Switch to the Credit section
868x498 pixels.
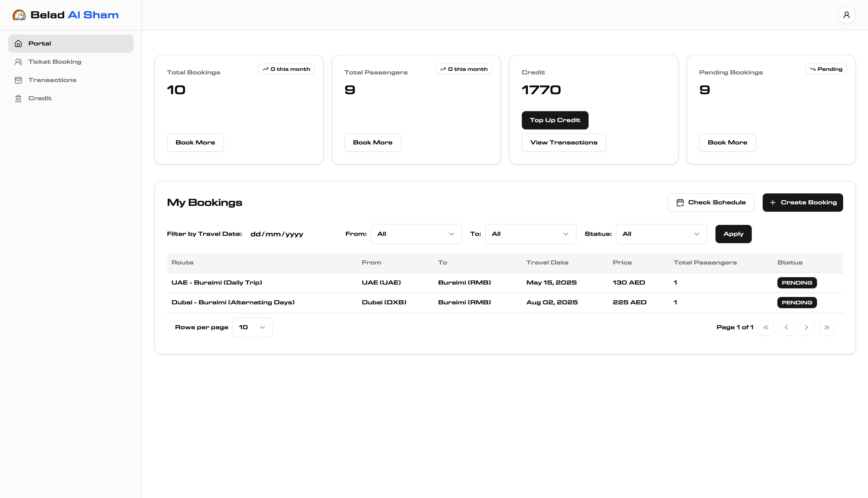pyautogui.click(x=40, y=98)
